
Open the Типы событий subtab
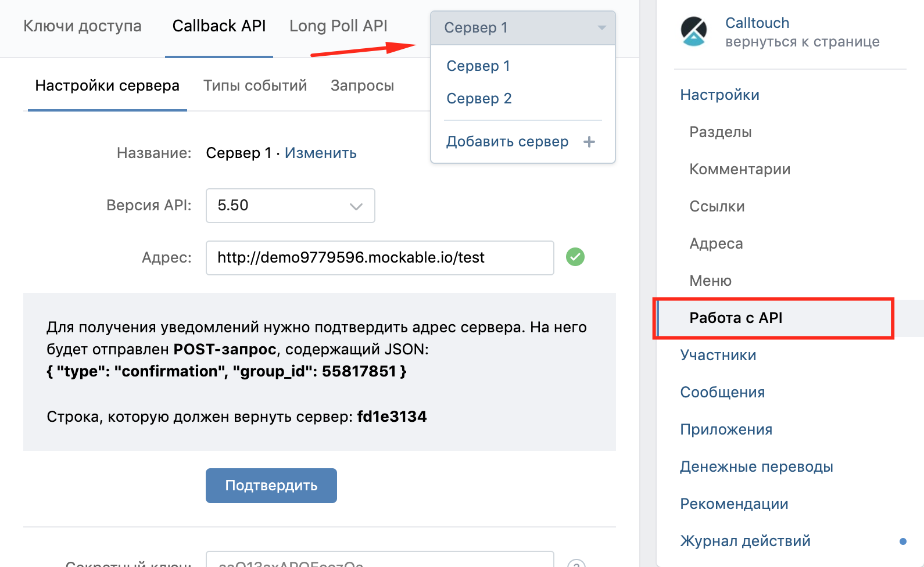pos(255,86)
